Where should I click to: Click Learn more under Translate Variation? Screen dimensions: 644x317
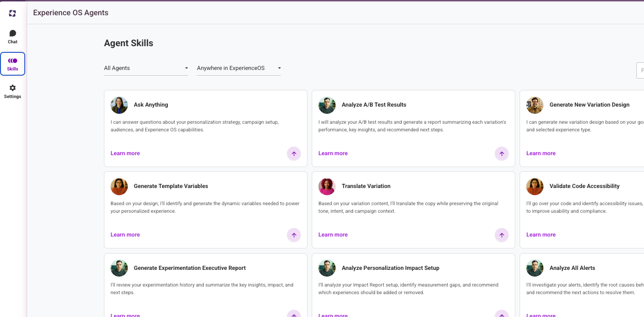(x=333, y=235)
